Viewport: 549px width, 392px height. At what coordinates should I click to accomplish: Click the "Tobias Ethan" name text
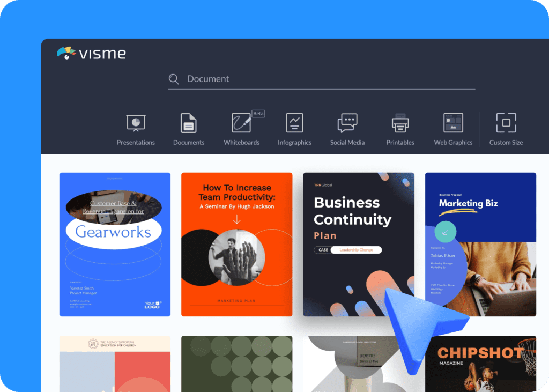(x=442, y=255)
